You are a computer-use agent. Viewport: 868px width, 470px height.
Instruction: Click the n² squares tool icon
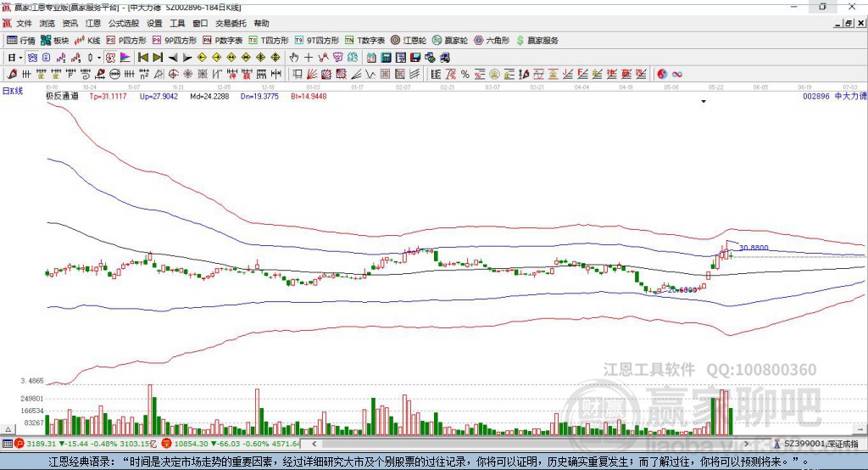point(144,75)
